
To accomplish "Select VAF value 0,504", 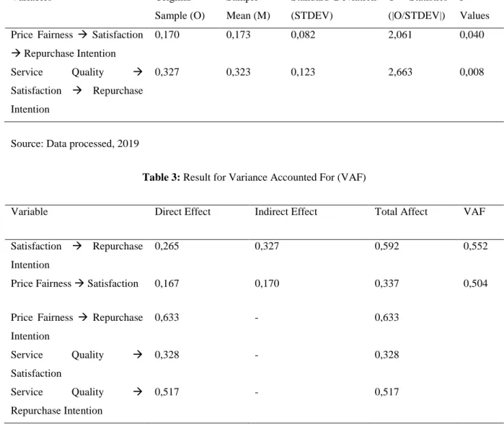I will [x=475, y=283].
